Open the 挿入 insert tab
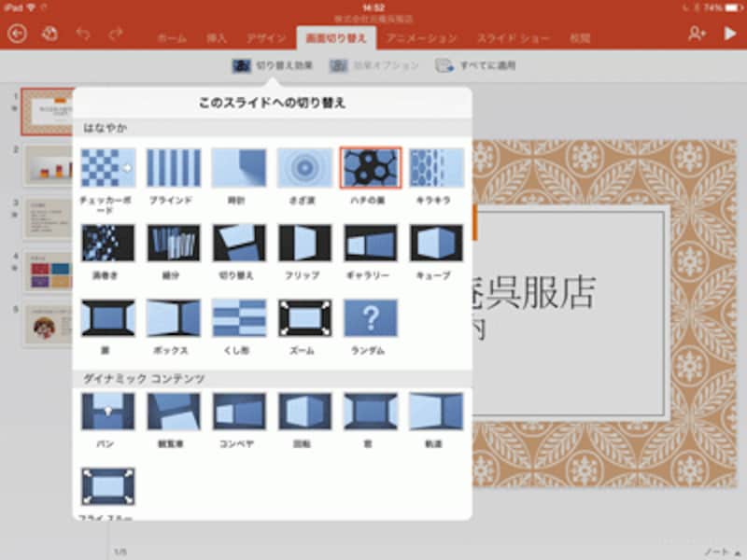Viewport: 747px width, 560px height. point(217,38)
